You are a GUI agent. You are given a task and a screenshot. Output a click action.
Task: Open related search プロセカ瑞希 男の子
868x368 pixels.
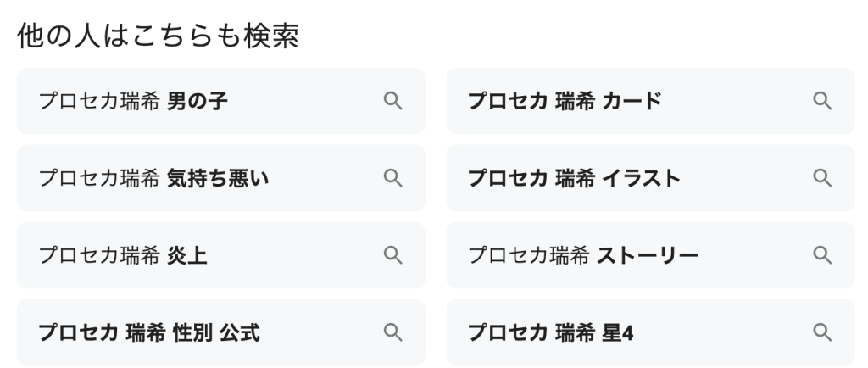[x=221, y=101]
